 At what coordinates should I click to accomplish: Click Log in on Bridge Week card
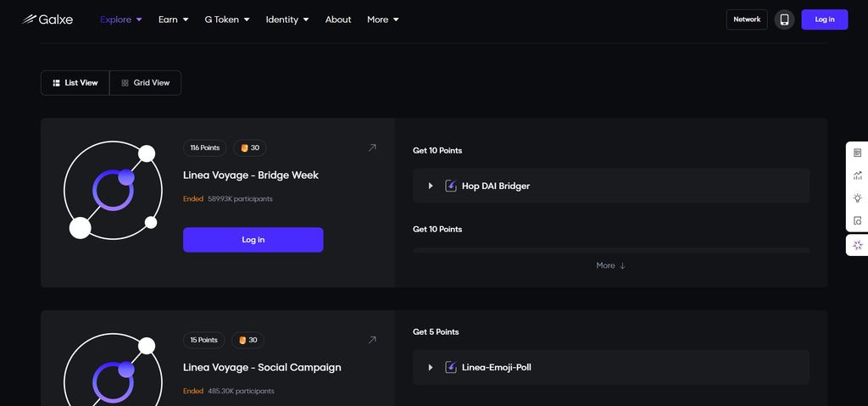pos(253,240)
